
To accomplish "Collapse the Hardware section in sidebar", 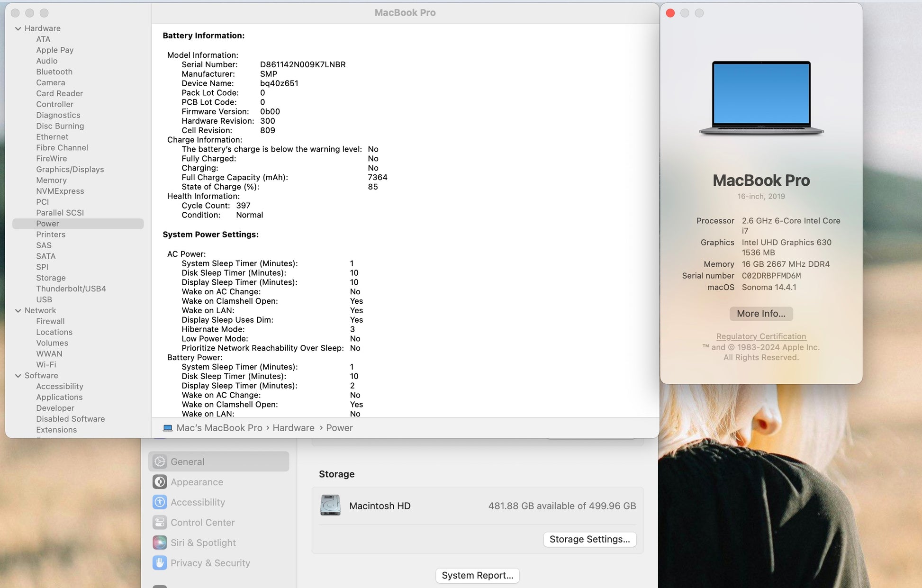I will pos(18,28).
